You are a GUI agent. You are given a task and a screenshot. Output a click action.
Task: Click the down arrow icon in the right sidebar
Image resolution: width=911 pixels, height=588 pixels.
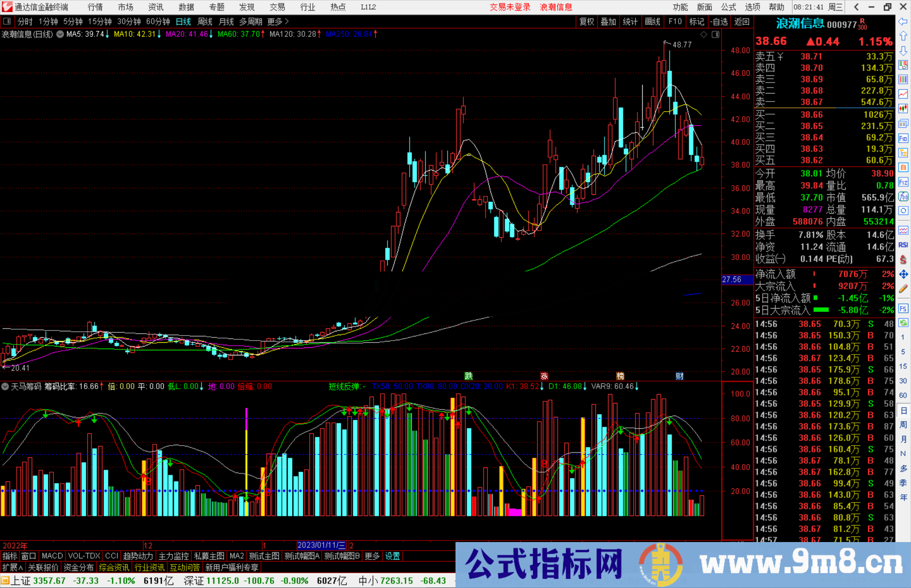tap(903, 51)
